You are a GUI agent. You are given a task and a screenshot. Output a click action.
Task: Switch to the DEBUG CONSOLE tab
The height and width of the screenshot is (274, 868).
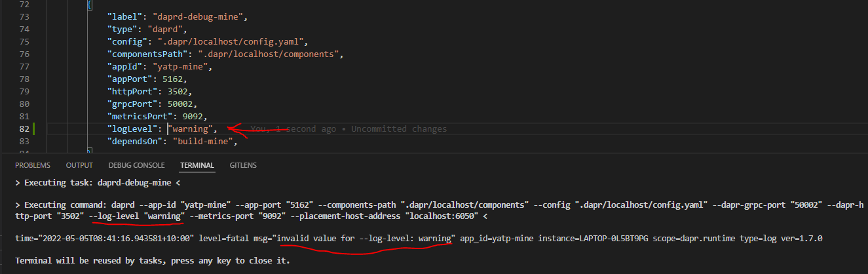[x=137, y=165]
